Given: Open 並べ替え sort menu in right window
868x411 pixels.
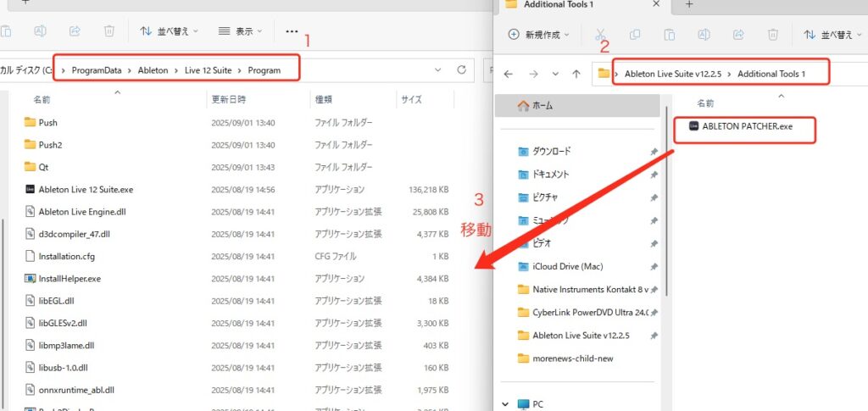Looking at the screenshot, I should [x=833, y=34].
